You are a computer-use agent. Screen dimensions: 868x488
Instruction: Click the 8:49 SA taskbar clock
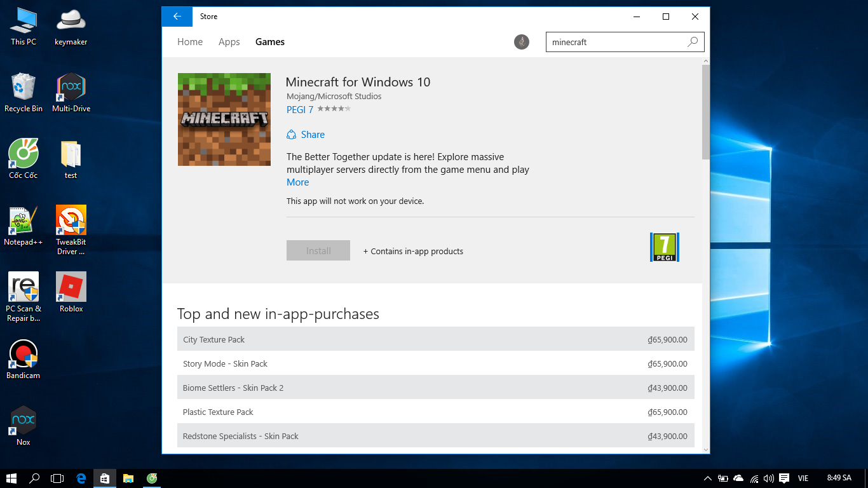coord(839,478)
